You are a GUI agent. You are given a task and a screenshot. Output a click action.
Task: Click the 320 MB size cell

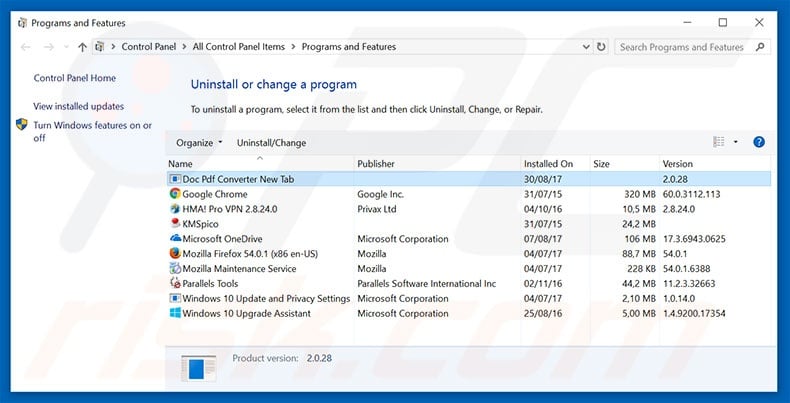pyautogui.click(x=640, y=194)
